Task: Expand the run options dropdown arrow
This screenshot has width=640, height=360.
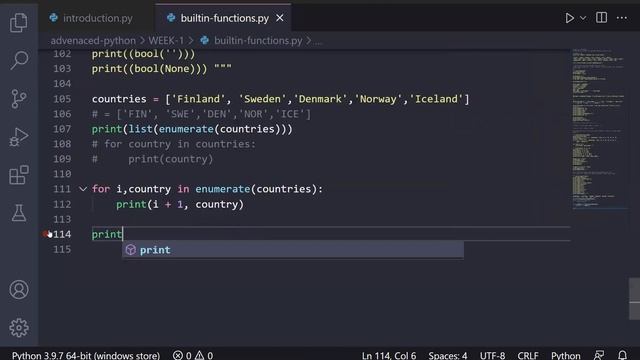Action: (583, 18)
